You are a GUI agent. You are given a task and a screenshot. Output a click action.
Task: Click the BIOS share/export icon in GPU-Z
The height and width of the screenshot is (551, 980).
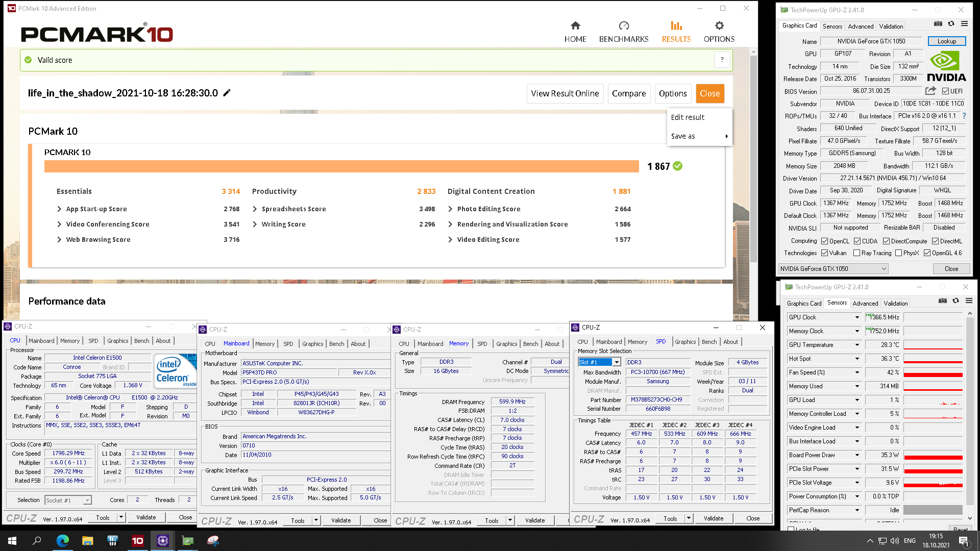(930, 91)
